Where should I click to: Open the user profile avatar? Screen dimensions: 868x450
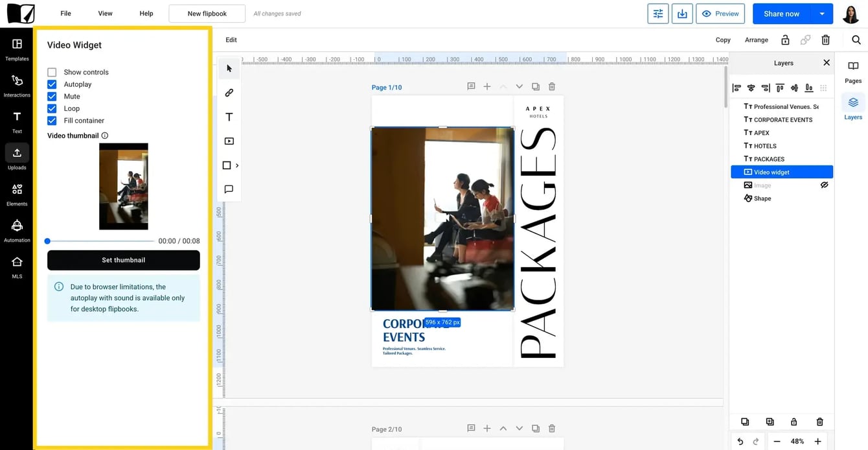[x=851, y=14]
